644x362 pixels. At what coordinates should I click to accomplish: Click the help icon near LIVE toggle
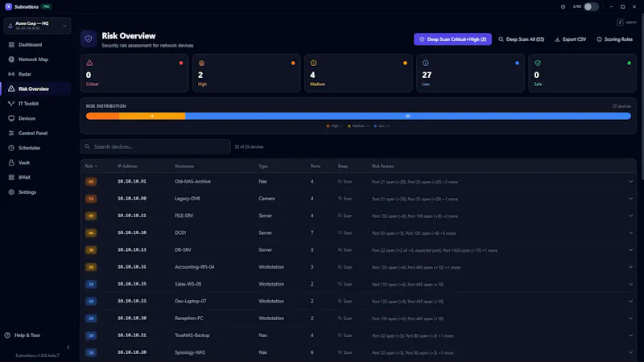coord(563,6)
